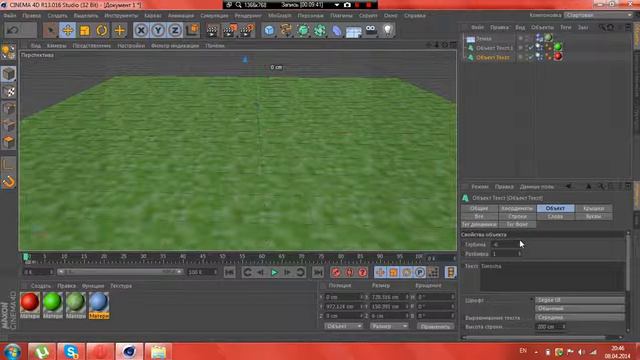Select the Live Selection arrow tool
640x360 pixels.
pos(51,30)
